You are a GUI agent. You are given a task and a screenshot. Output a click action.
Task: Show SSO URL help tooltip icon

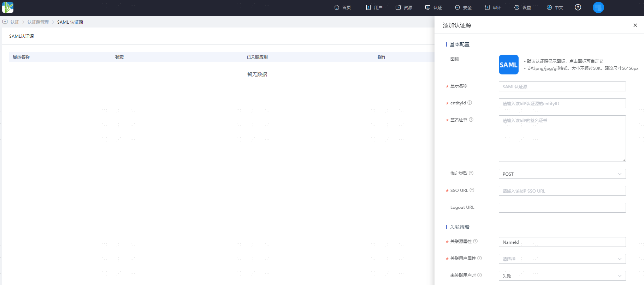[472, 190]
